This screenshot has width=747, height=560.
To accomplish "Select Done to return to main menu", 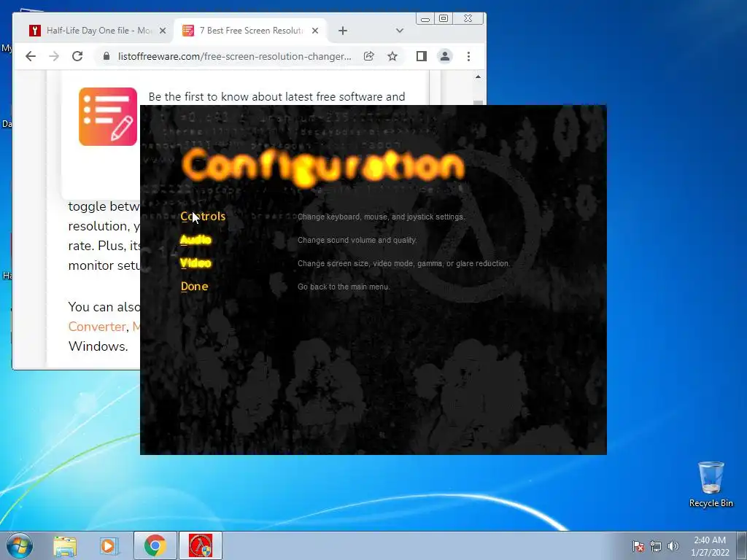I will coord(194,286).
